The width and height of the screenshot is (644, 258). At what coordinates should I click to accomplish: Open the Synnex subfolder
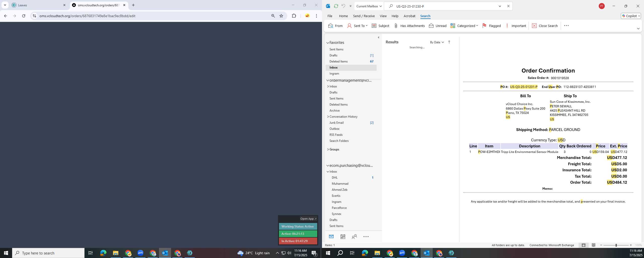point(351,214)
